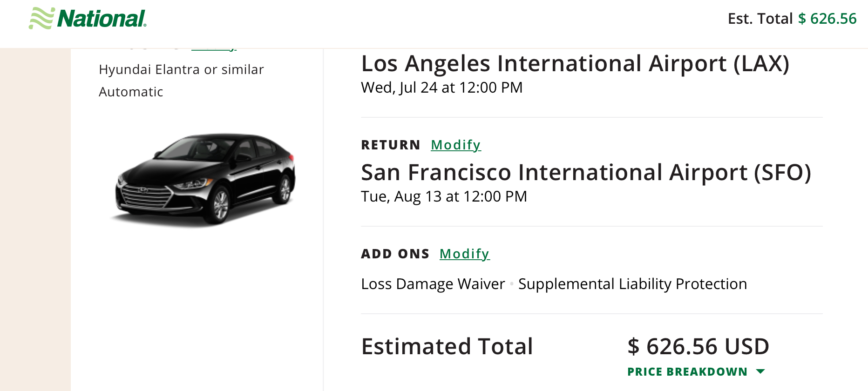868x391 pixels.
Task: Click the RETURN section heading
Action: click(391, 145)
